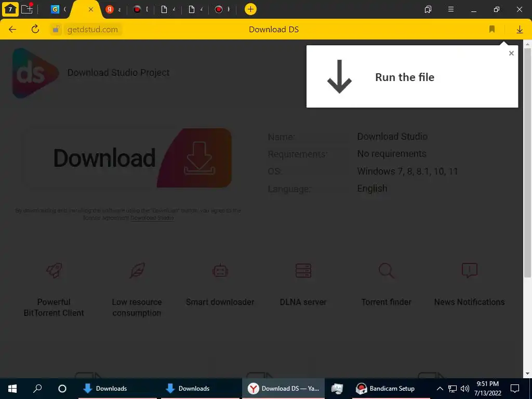Click the getdstud.com address field

coord(92,30)
